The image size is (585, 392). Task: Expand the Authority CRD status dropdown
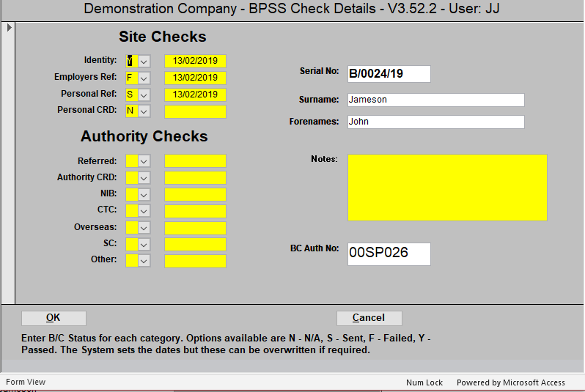coord(144,177)
